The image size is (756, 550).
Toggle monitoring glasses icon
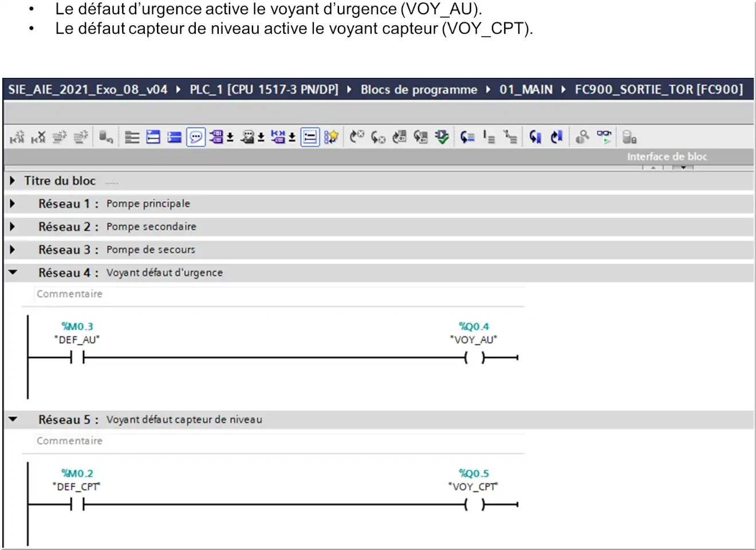(x=604, y=137)
